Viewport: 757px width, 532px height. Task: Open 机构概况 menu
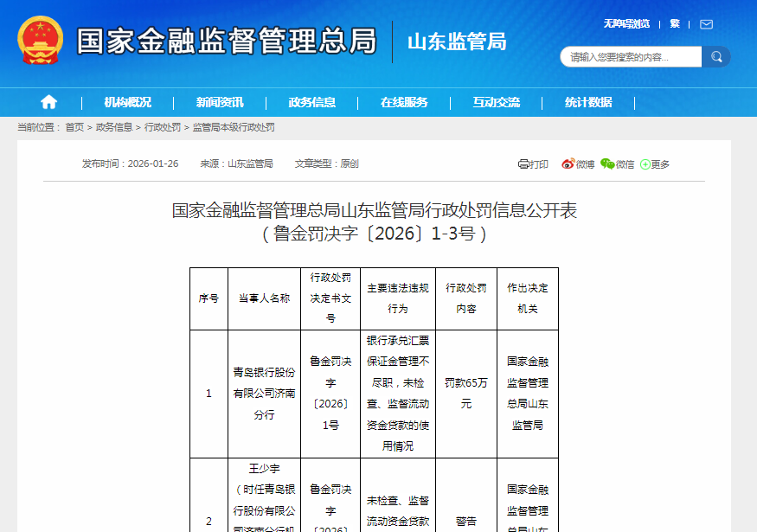click(127, 102)
